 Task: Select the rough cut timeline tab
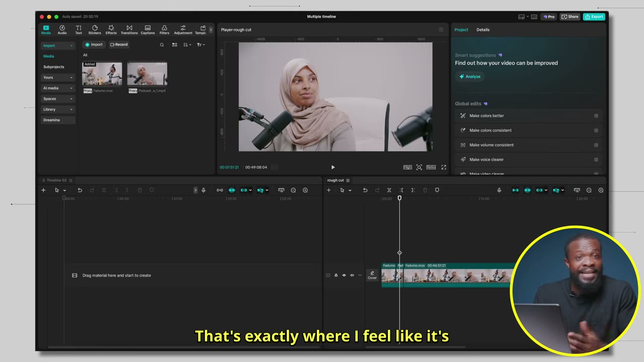tap(336, 180)
